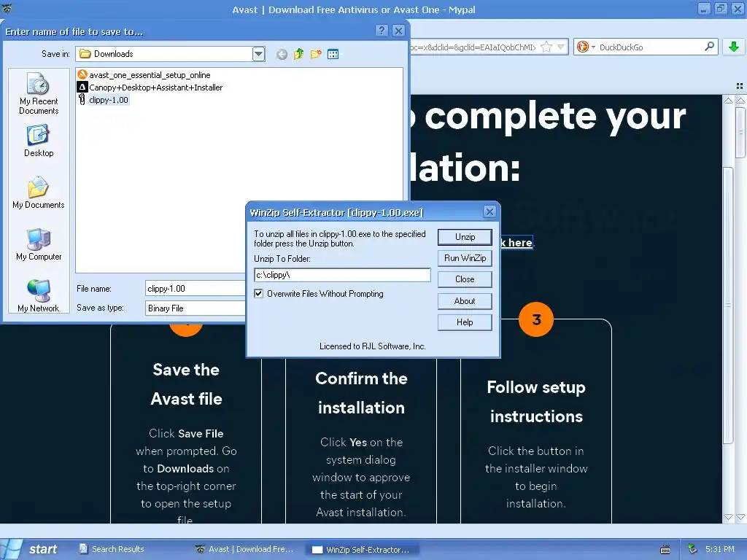Switch to Avast Download Free taskbar window
747x560 pixels.
click(x=245, y=549)
